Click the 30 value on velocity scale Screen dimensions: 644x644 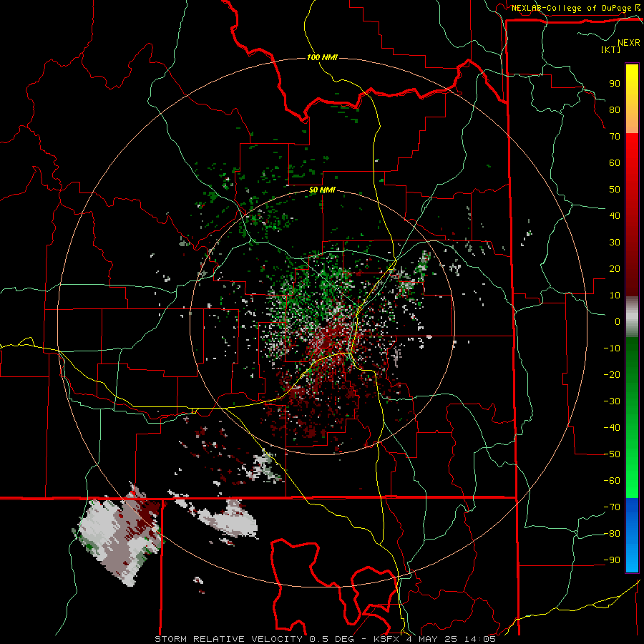pyautogui.click(x=615, y=243)
